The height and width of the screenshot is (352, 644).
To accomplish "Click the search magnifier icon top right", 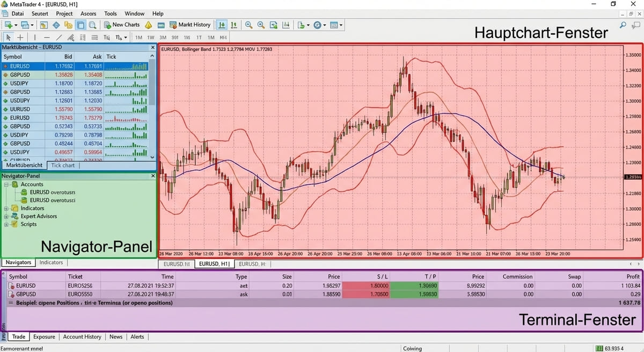I will pos(623,25).
